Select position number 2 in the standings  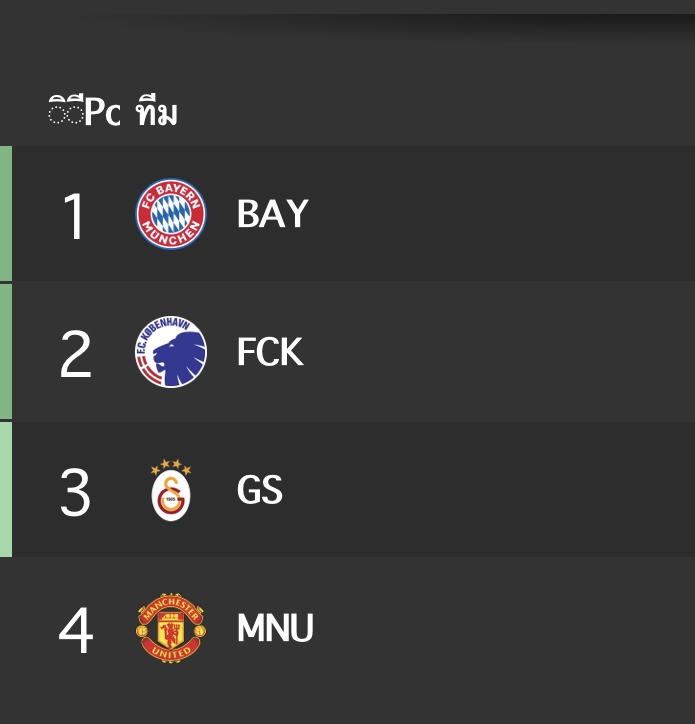tap(76, 354)
